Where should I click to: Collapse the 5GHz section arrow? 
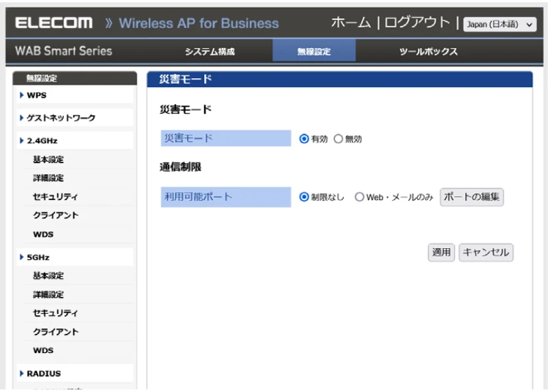[22, 257]
